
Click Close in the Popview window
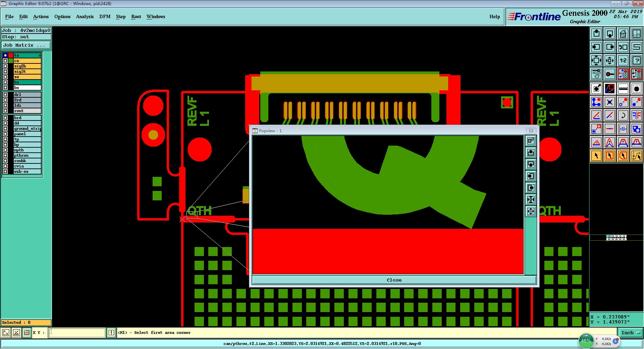pos(394,280)
